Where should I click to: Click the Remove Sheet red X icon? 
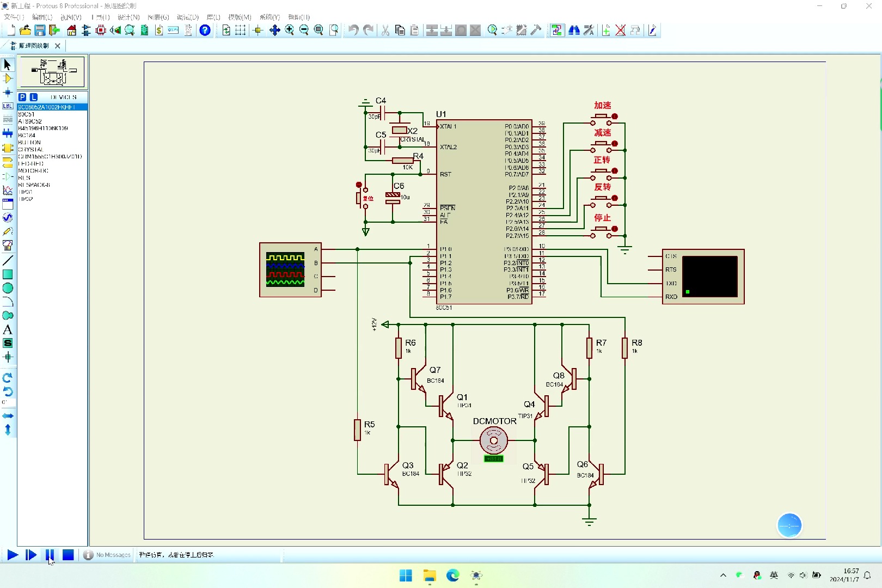tap(620, 30)
